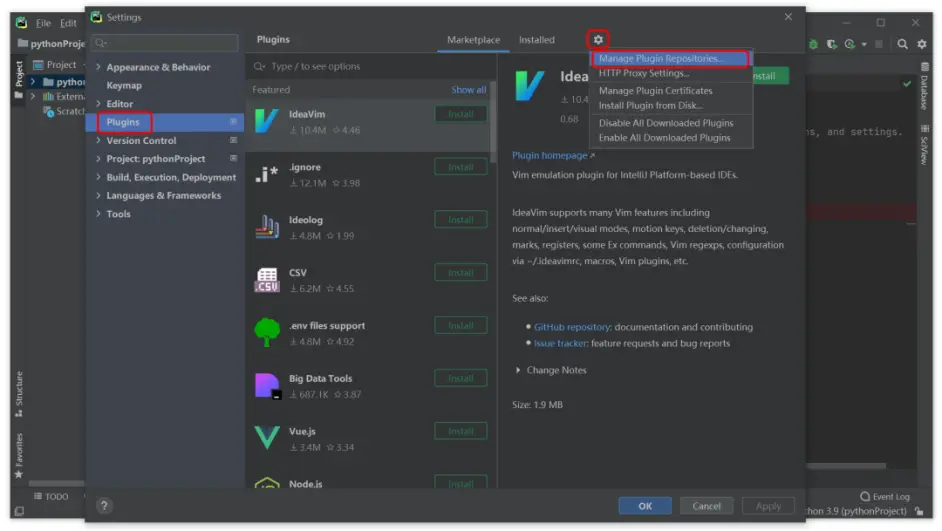Expand the Tools settings section
Viewport: 942px width, 531px height.
98,214
